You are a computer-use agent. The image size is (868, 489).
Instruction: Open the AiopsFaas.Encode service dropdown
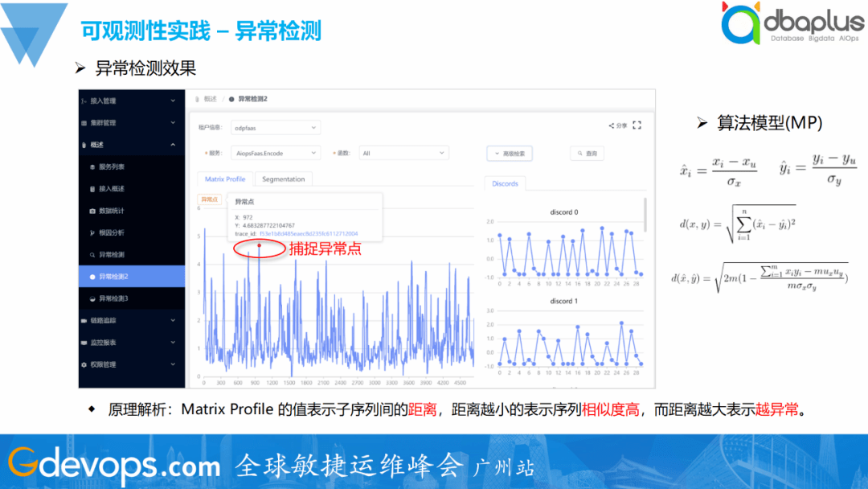274,153
